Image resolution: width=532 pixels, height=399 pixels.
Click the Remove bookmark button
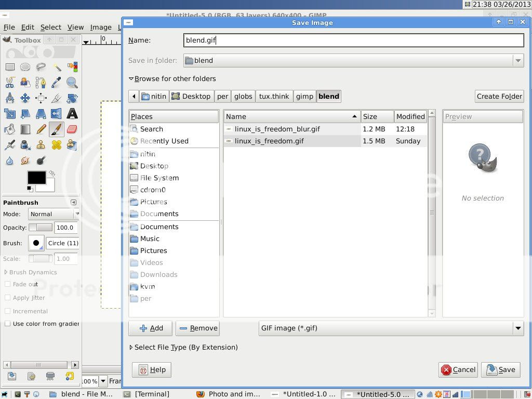pyautogui.click(x=198, y=328)
